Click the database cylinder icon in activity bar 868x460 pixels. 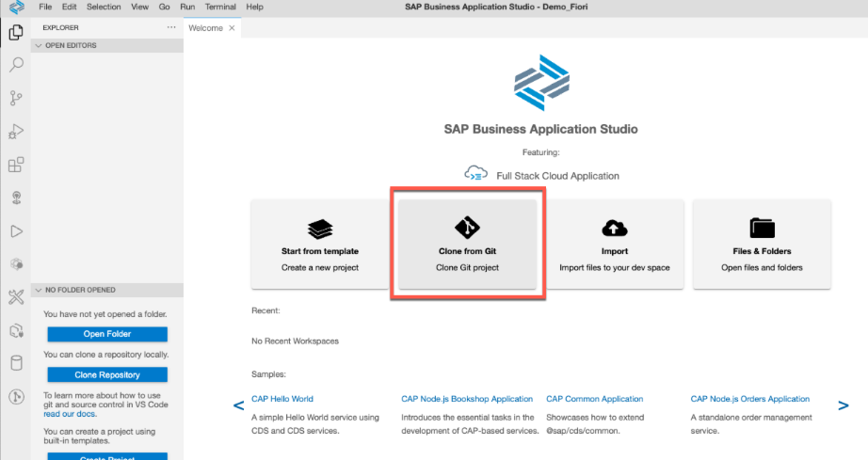point(16,363)
